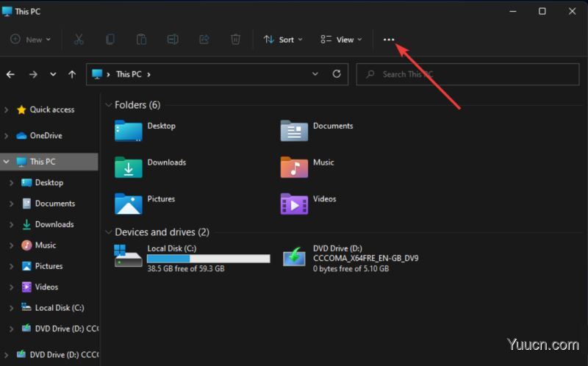Select the Music folder icon in main pane
Screen dimensions: 588x366
(295, 168)
